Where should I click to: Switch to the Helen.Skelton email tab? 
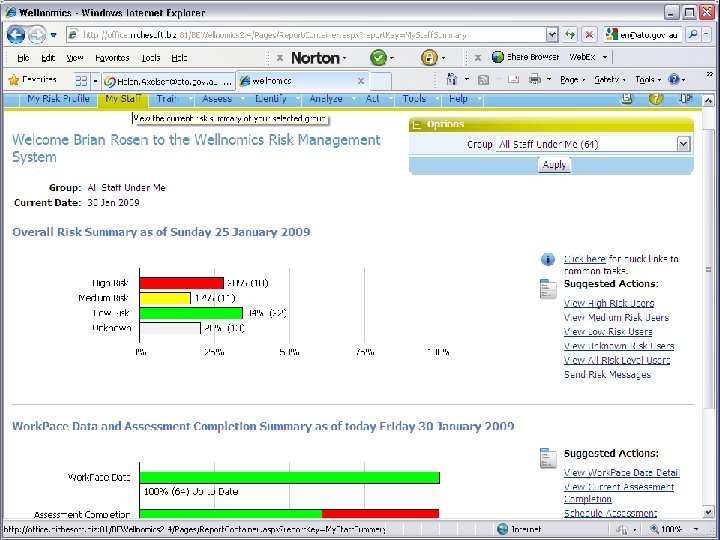168,81
